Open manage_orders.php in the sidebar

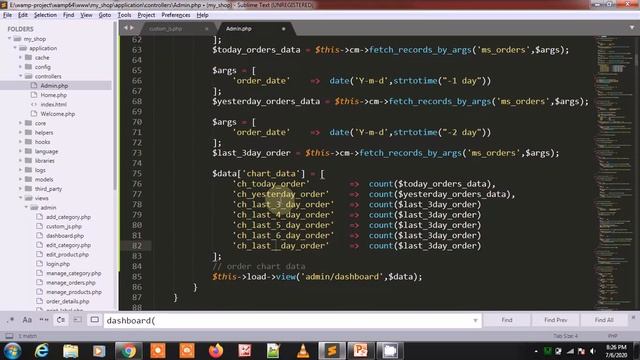(x=71, y=283)
